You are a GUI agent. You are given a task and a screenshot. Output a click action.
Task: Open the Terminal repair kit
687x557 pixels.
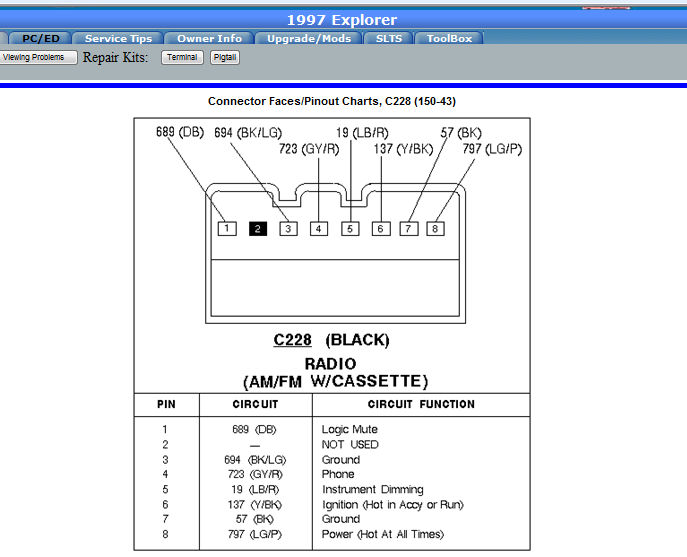pyautogui.click(x=182, y=57)
